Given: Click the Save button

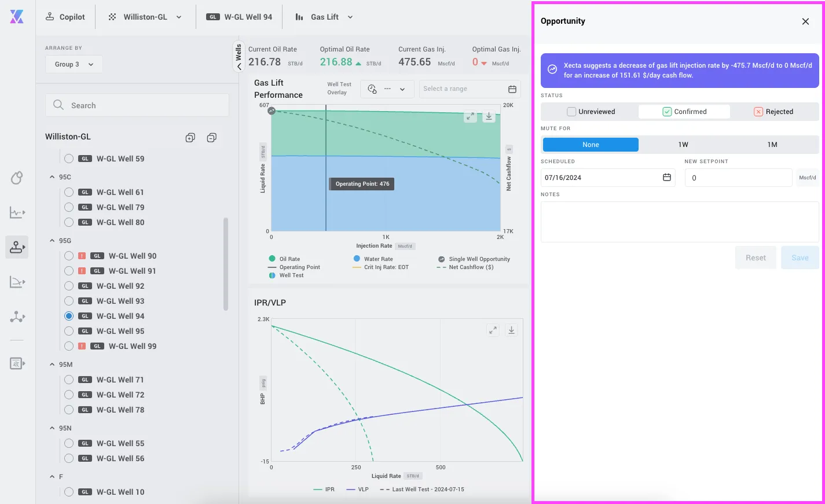Looking at the screenshot, I should 800,257.
